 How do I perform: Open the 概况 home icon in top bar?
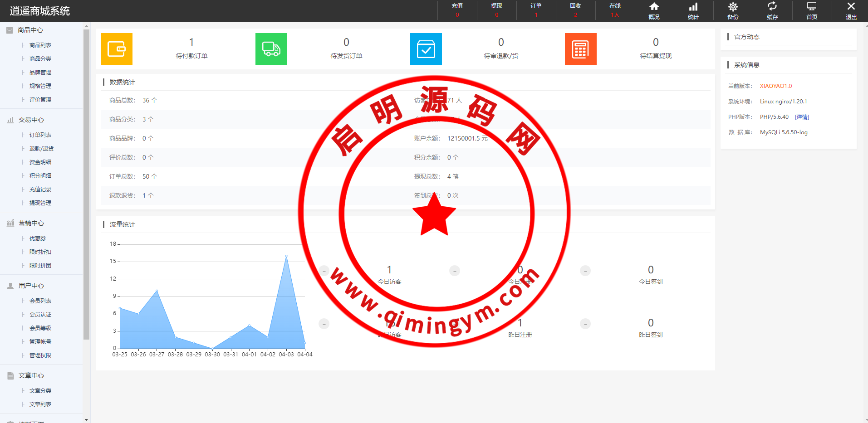(654, 10)
